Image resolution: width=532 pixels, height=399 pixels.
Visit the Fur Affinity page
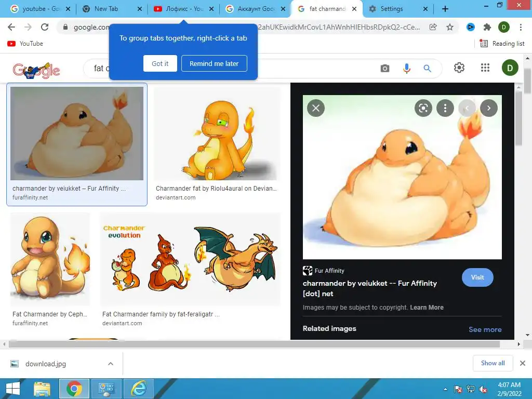coord(477,277)
